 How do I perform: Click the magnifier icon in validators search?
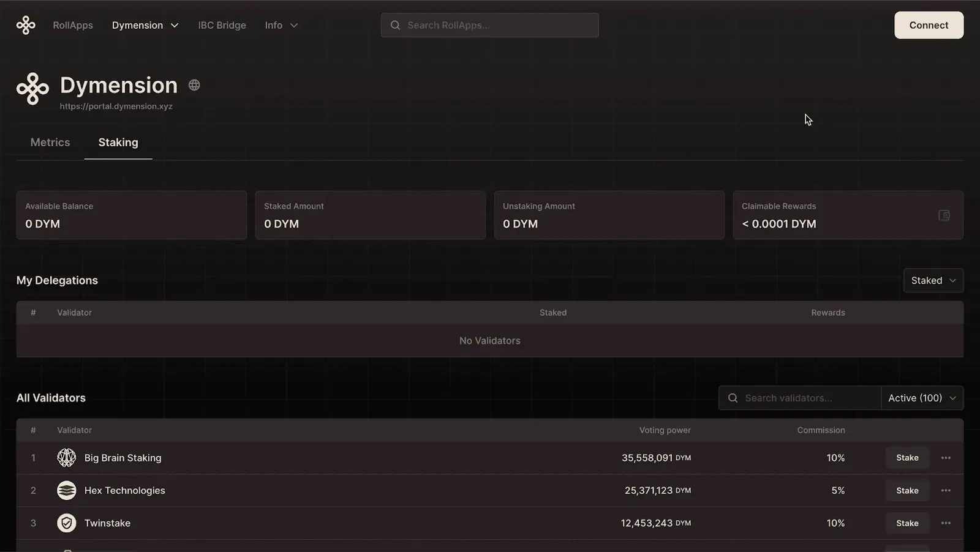[733, 398]
